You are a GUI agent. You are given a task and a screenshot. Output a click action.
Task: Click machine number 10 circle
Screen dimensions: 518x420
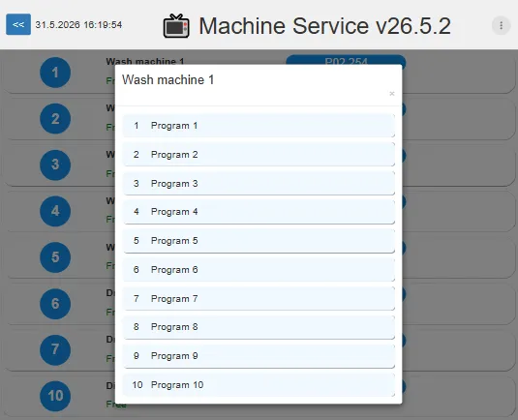[x=55, y=396]
